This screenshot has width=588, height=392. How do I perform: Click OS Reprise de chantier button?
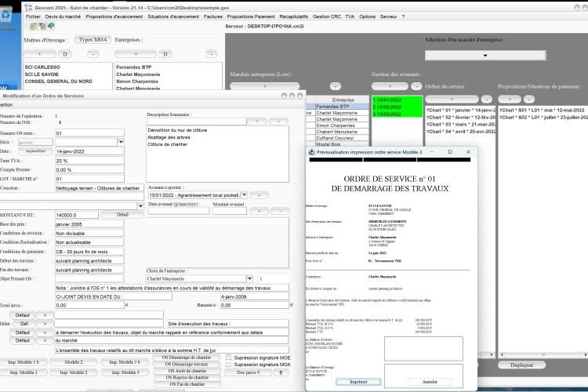[x=187, y=377]
